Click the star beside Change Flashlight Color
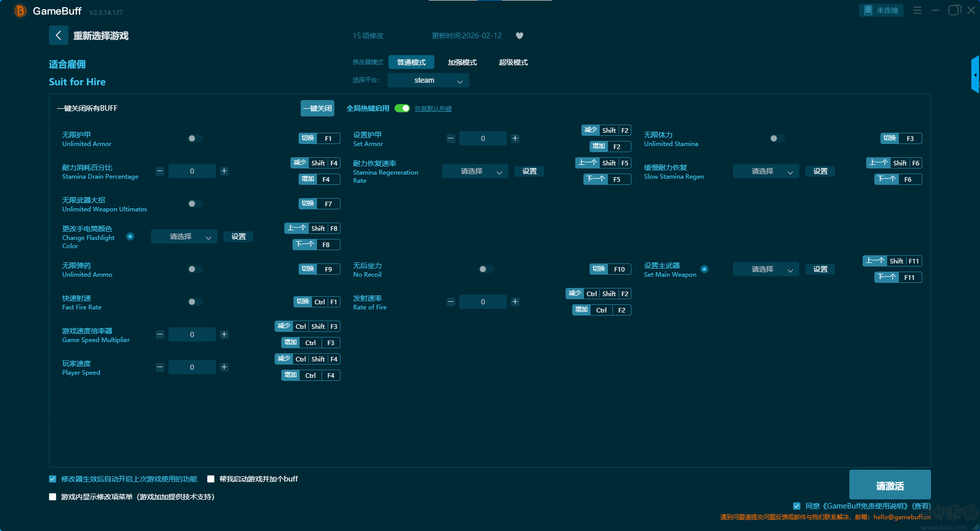The width and height of the screenshot is (980, 531). (x=130, y=236)
